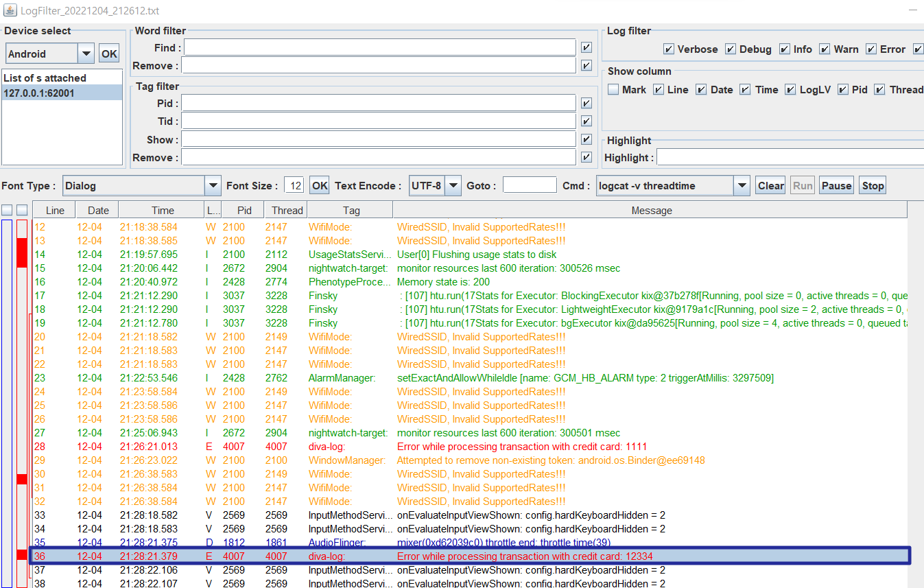Toggle the Verbose log filter checkbox
This screenshot has height=588, width=924.
(669, 49)
